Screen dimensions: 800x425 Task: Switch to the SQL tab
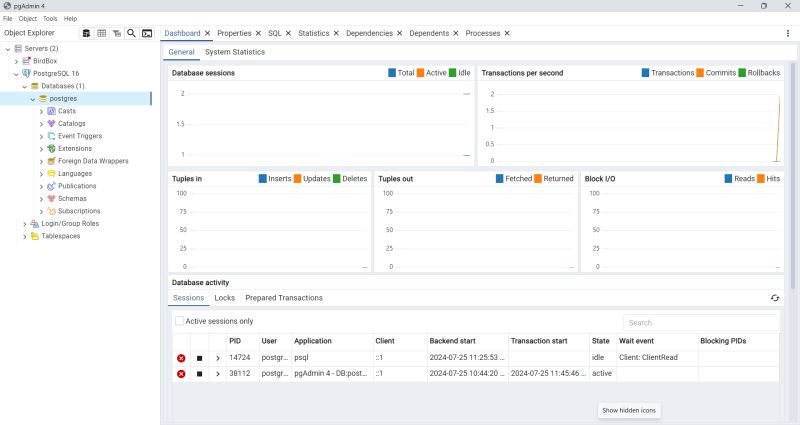click(274, 33)
